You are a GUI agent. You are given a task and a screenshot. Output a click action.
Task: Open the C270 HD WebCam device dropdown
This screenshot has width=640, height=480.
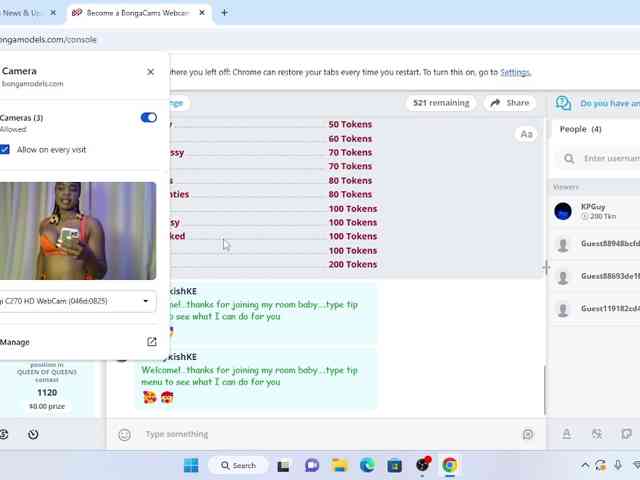point(77,301)
